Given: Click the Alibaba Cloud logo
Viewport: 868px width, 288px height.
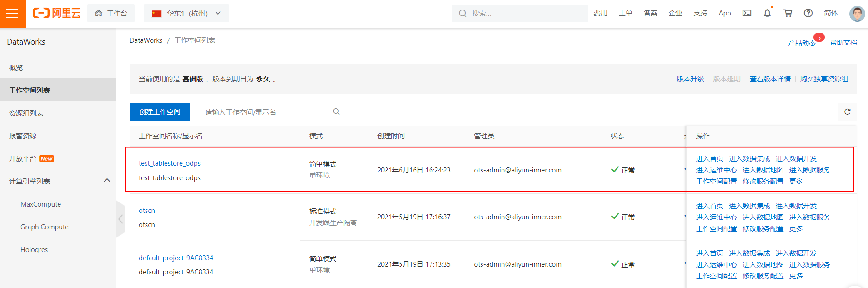Looking at the screenshot, I should pos(56,13).
